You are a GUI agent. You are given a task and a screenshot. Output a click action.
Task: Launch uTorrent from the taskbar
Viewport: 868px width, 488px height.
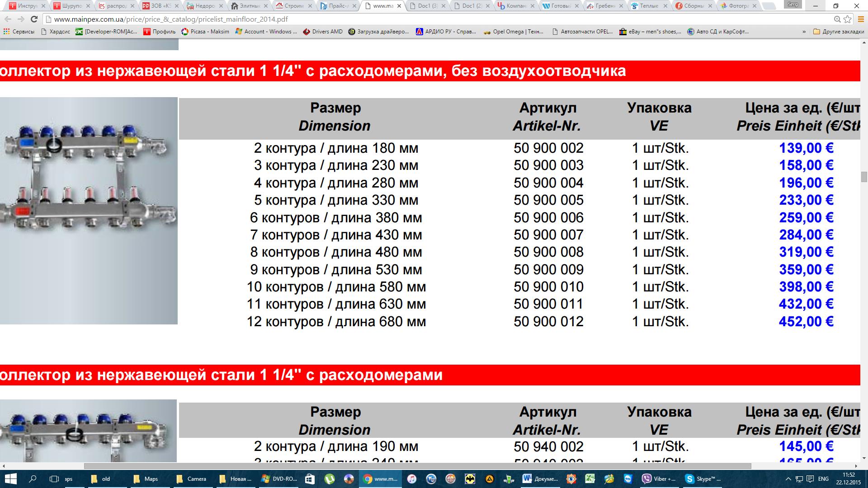pos(330,479)
